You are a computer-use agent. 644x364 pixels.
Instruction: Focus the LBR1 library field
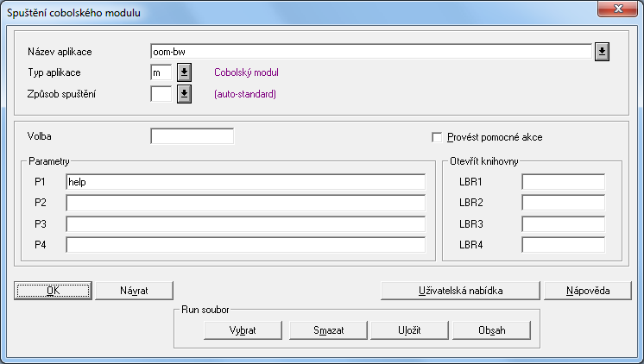(x=563, y=182)
